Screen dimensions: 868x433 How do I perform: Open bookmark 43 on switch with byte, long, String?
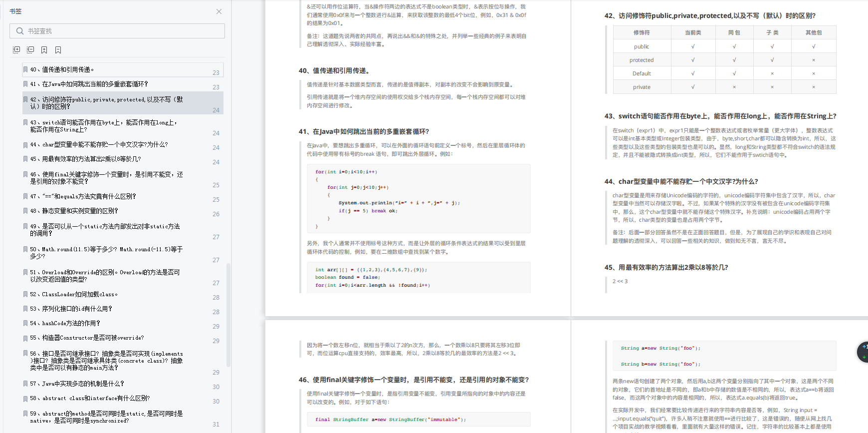coord(123,126)
